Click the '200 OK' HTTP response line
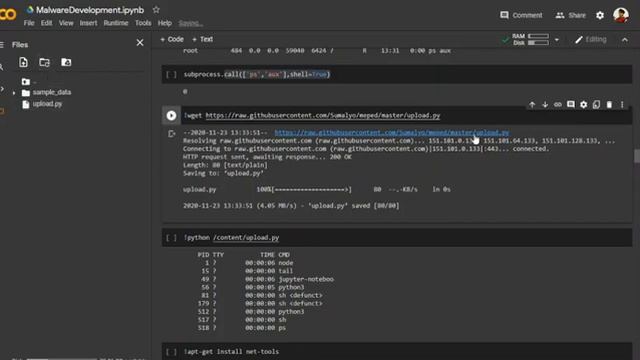640x360 pixels. [x=267, y=157]
